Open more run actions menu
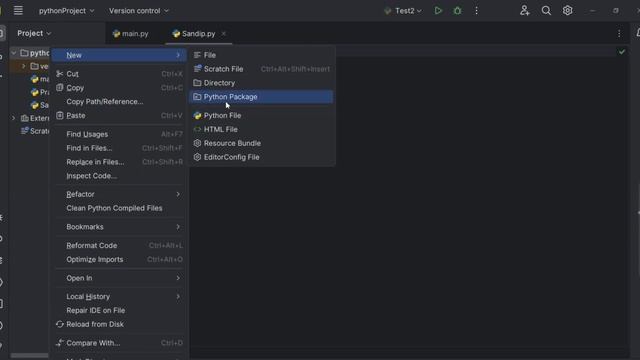 [476, 11]
